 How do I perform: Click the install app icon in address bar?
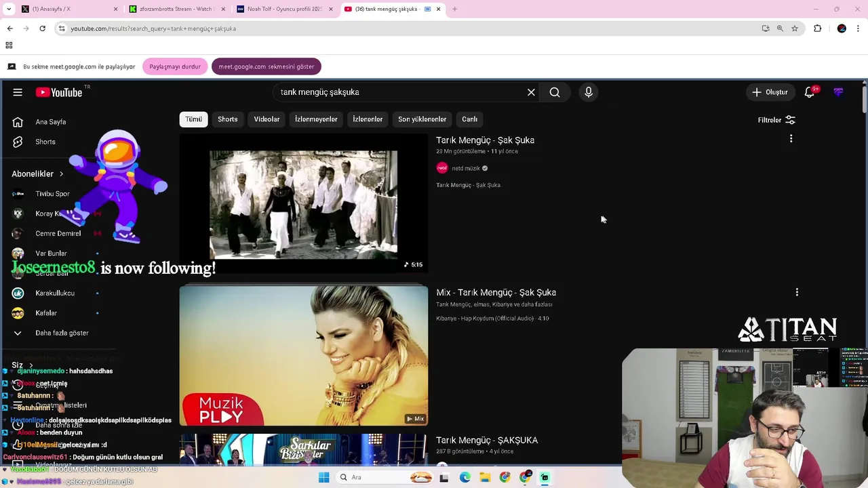click(x=766, y=28)
